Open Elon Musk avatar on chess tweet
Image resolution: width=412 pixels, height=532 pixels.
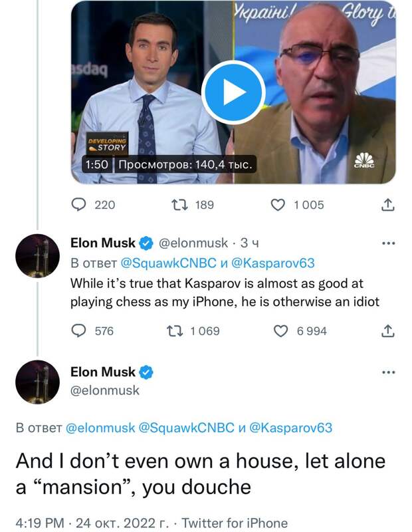38,256
